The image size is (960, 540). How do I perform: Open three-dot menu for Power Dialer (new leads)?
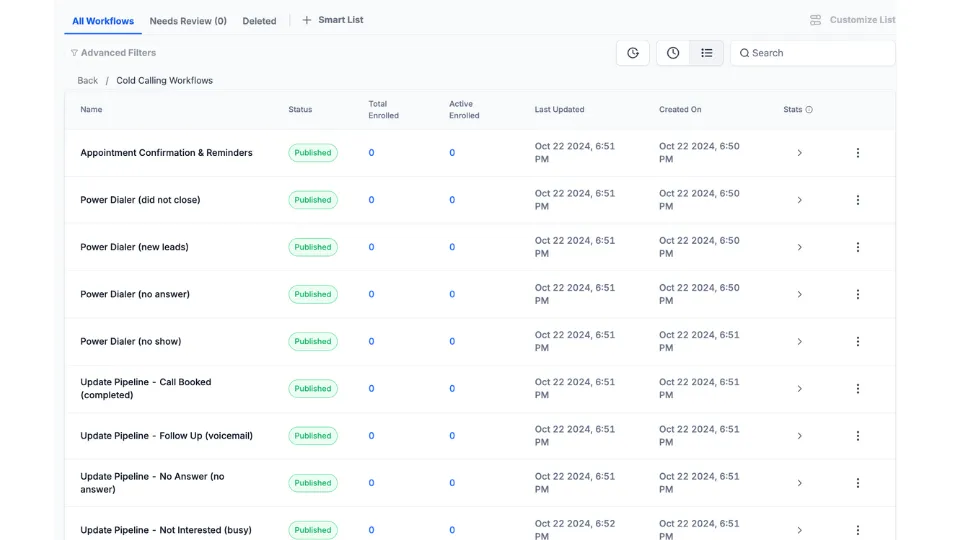(858, 247)
